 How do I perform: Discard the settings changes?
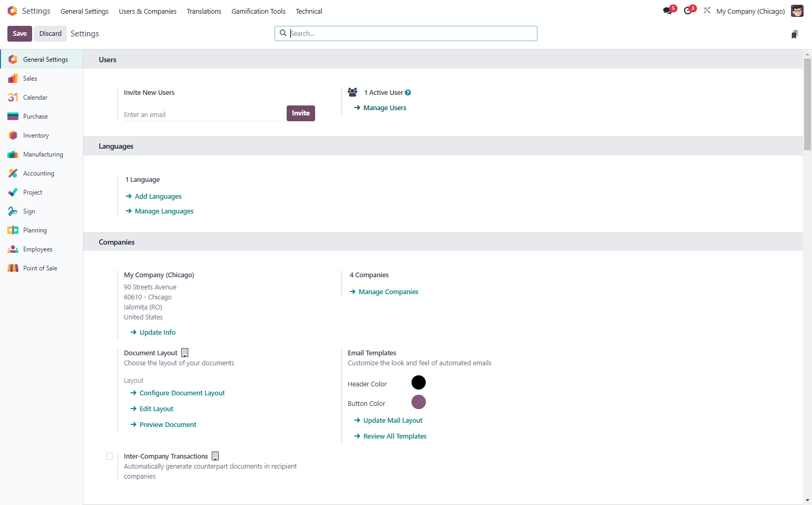pyautogui.click(x=51, y=33)
